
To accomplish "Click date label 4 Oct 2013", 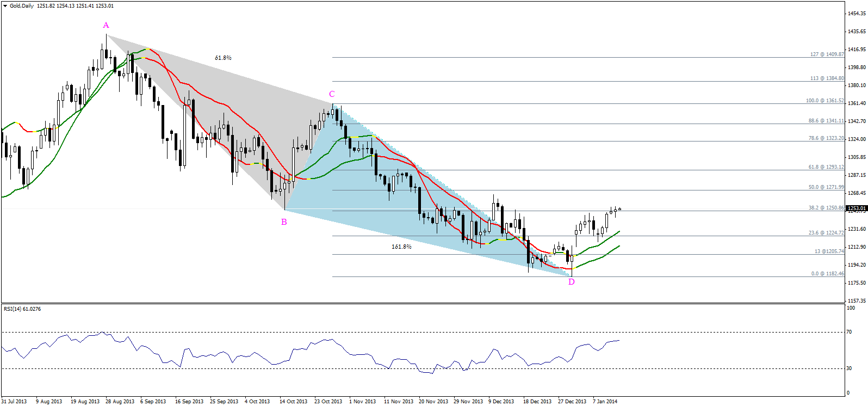I will coord(257,402).
